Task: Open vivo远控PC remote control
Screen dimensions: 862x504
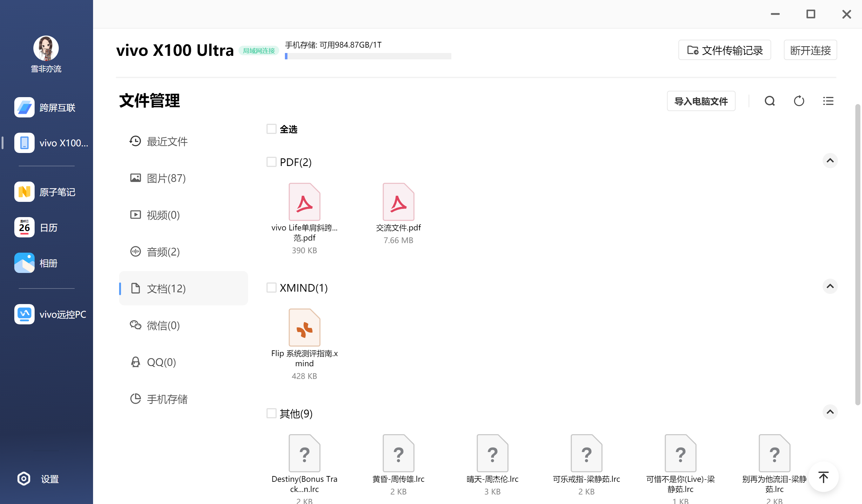Action: coord(50,314)
